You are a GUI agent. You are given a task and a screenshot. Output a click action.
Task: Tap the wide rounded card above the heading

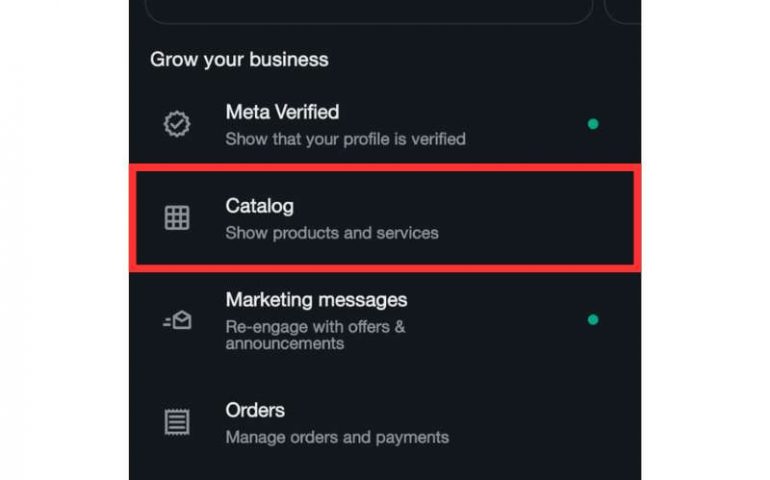tap(368, 12)
